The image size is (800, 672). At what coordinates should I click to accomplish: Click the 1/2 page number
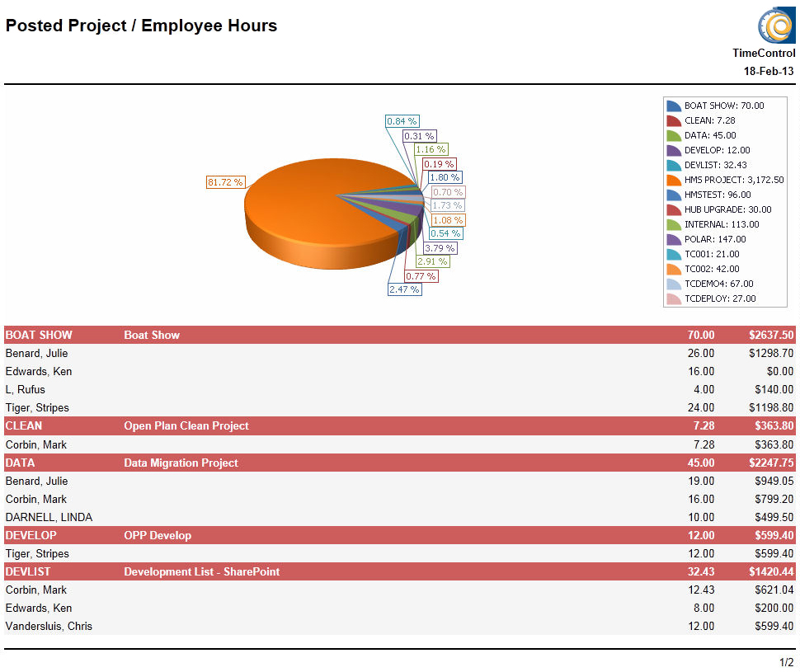coord(787,662)
